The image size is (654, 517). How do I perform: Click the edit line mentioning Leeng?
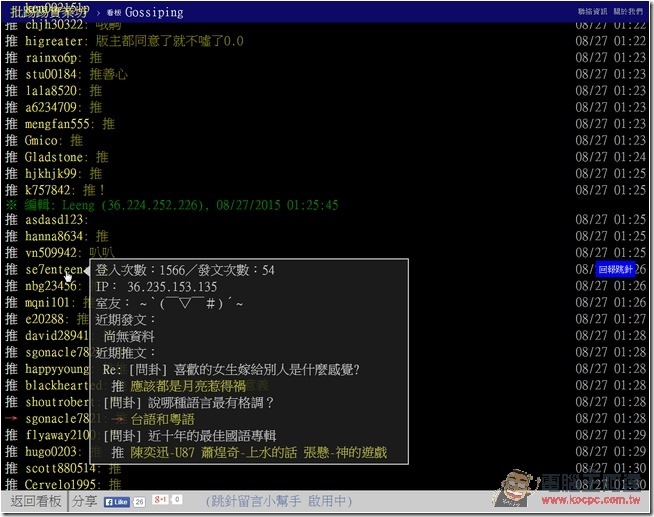click(x=173, y=205)
